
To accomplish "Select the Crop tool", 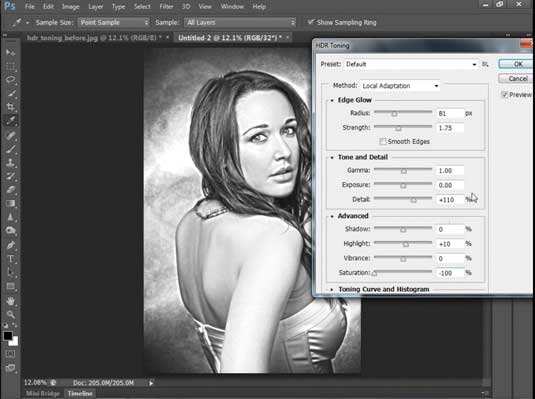I will [x=10, y=107].
